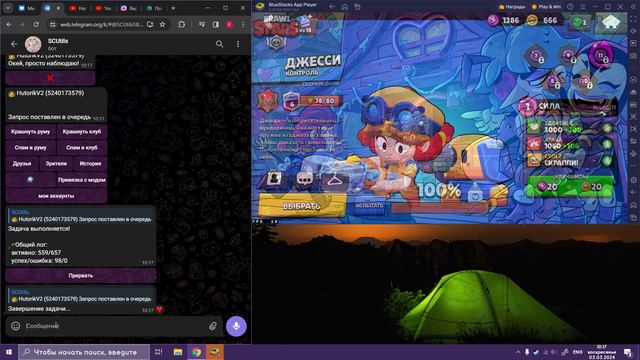
Task: Open Chrome tab search dropdown
Action: [8, 8]
